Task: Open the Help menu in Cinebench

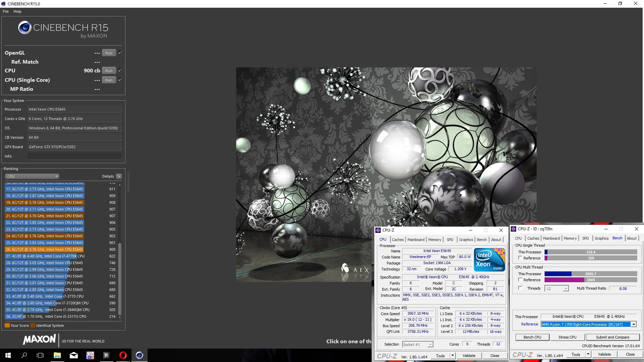Action: click(x=17, y=11)
